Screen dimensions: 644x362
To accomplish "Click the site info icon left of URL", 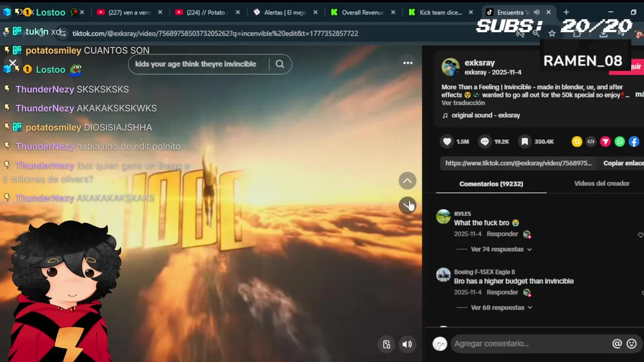I will point(62,34).
